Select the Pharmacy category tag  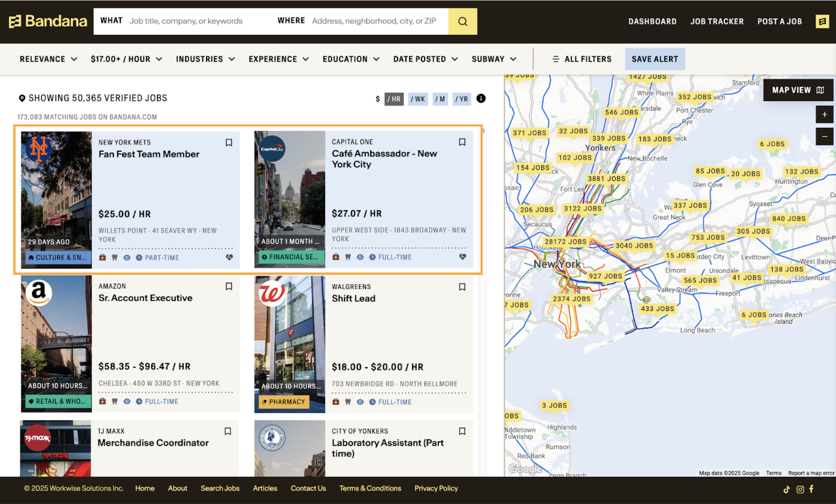(283, 402)
